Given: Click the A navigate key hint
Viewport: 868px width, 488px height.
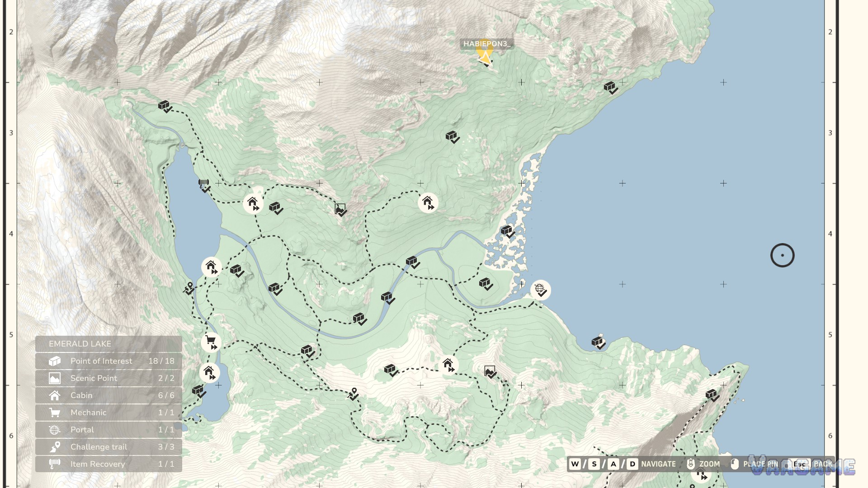Looking at the screenshot, I should [x=613, y=464].
